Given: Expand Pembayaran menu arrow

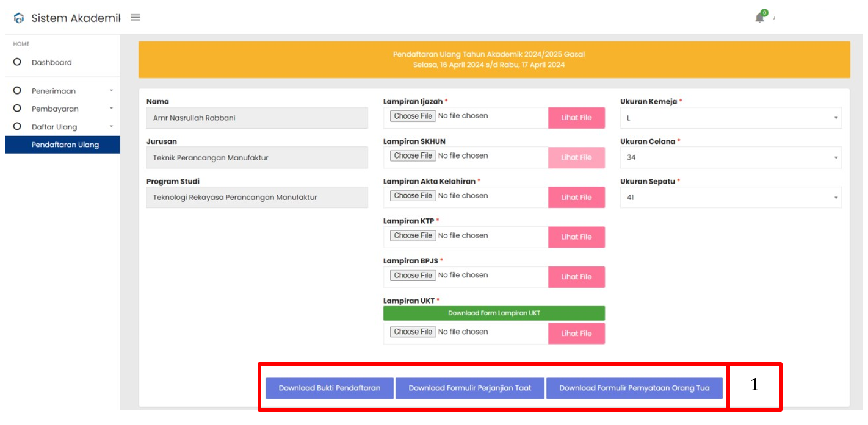Looking at the screenshot, I should 111,109.
